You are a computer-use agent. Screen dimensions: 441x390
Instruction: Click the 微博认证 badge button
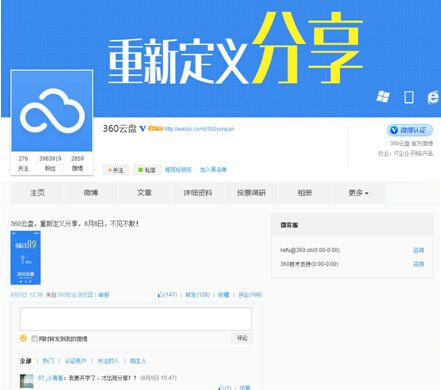[410, 130]
